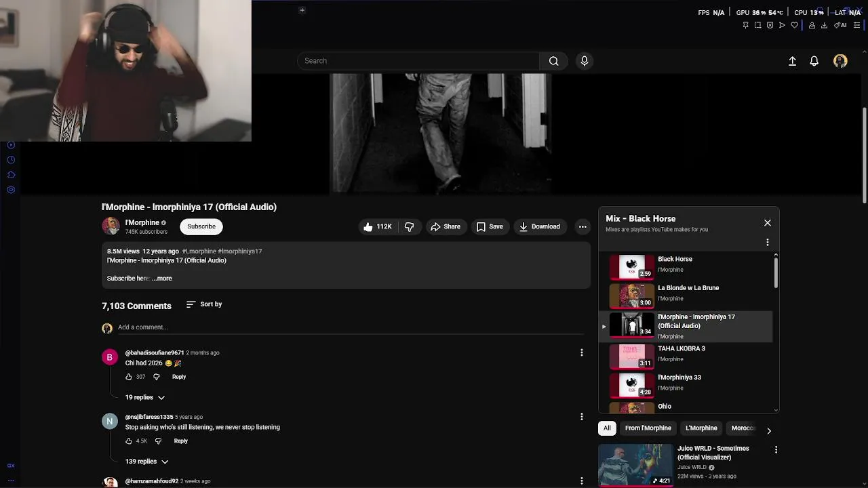The image size is (868, 488).
Task: Reply to najibfaress1335's comment
Action: (180, 441)
